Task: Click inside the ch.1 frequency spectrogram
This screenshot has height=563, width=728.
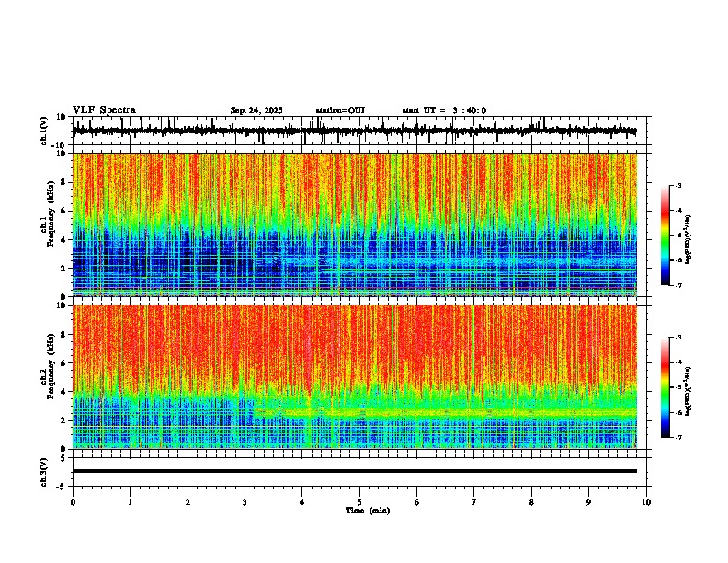Action: click(x=355, y=224)
